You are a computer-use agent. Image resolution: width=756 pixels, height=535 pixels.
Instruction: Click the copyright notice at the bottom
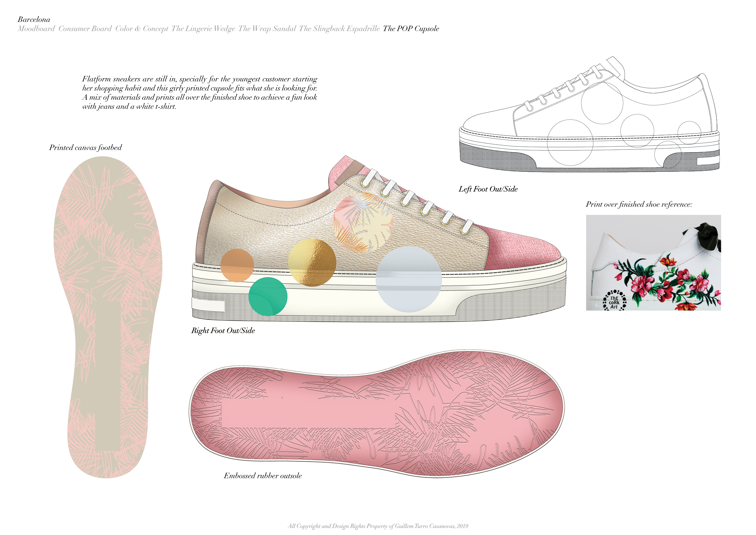[378, 526]
